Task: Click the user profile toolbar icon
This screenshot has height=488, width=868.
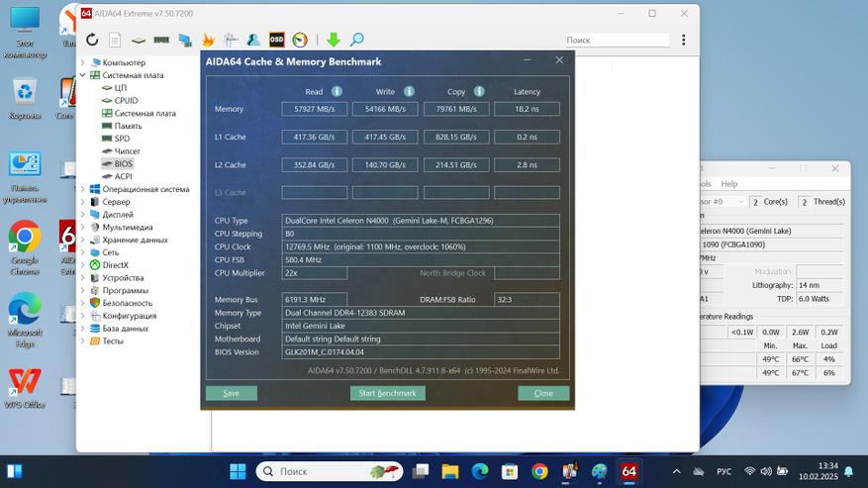Action: (253, 40)
